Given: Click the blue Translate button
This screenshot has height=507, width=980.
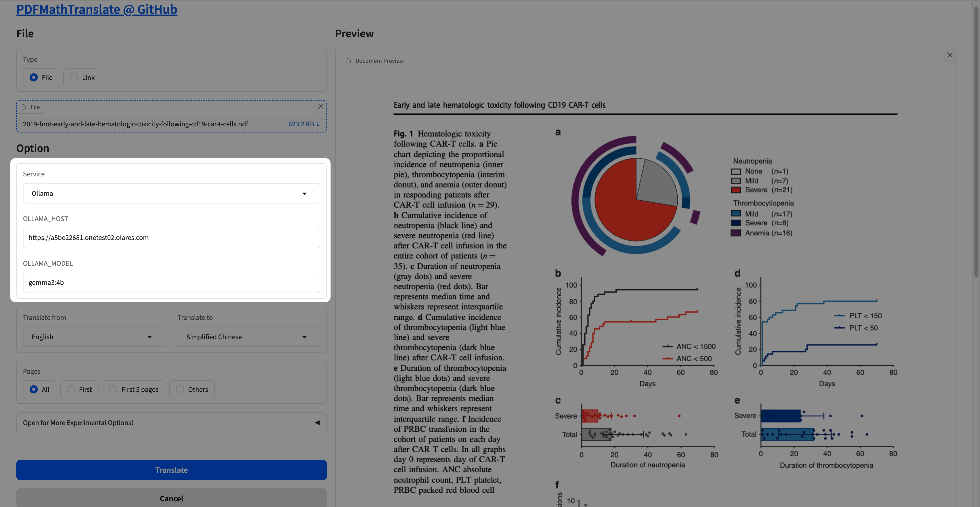Looking at the screenshot, I should point(171,470).
